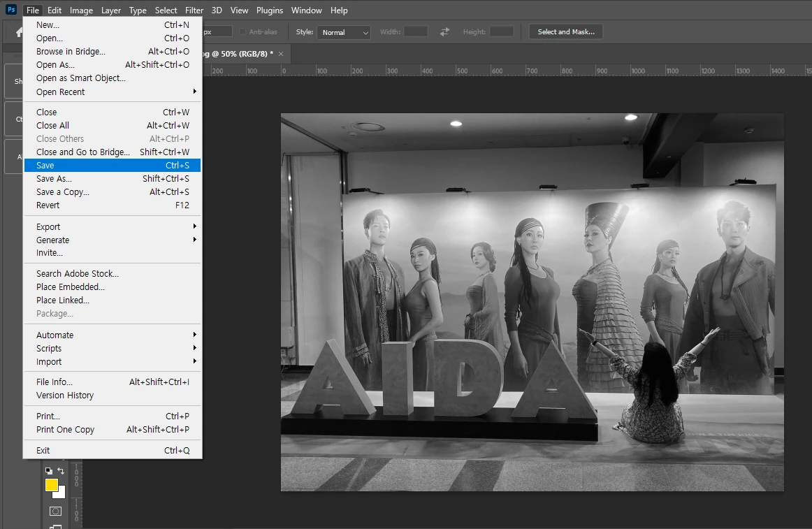This screenshot has height=529, width=812.
Task: Choose Save As...
Action: point(113,179)
